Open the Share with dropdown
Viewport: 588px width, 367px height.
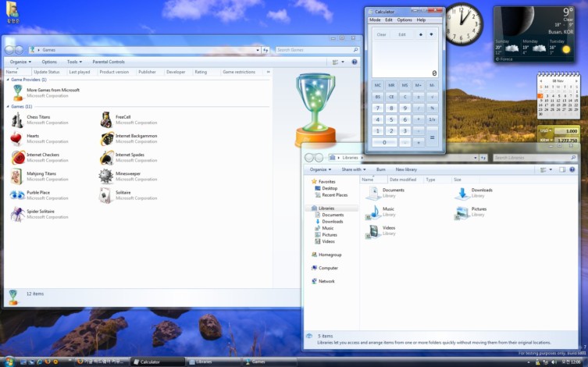point(353,169)
